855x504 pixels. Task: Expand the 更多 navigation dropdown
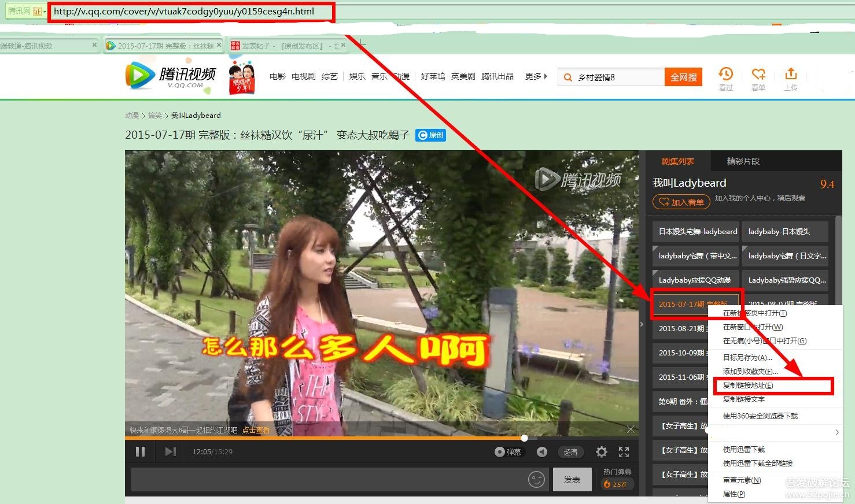pos(536,76)
